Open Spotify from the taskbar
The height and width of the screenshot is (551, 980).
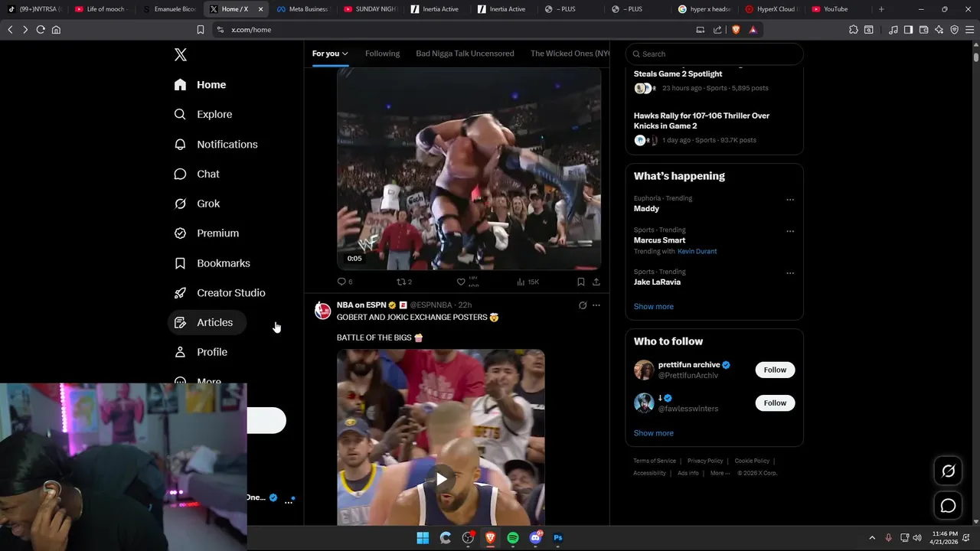click(x=513, y=538)
